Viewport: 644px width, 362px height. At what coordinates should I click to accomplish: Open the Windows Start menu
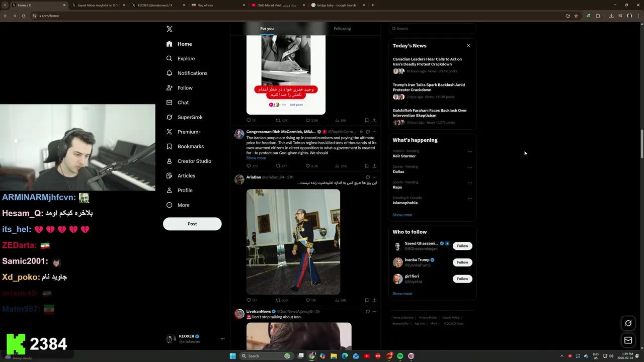(x=232, y=356)
